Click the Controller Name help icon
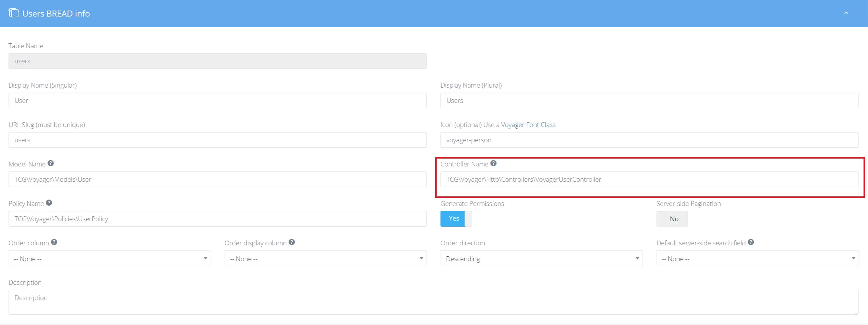 click(x=493, y=163)
